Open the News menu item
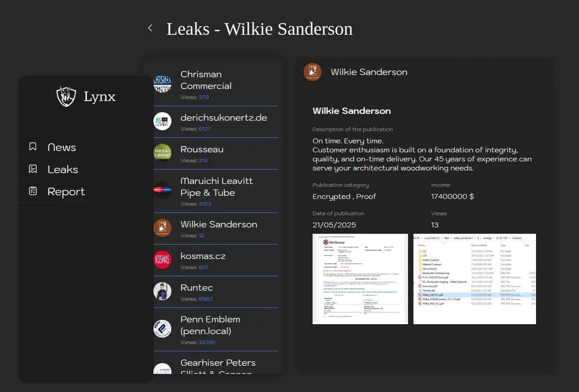The height and width of the screenshot is (392, 579). coord(62,147)
